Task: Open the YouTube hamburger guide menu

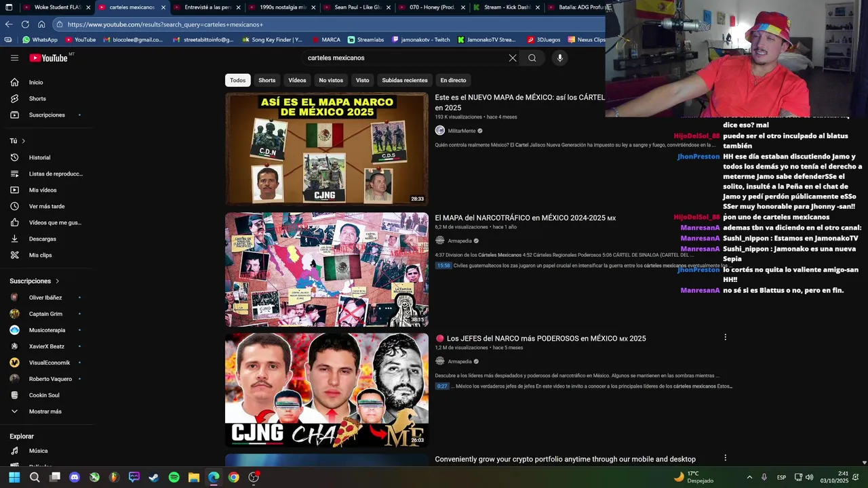Action: [x=14, y=58]
